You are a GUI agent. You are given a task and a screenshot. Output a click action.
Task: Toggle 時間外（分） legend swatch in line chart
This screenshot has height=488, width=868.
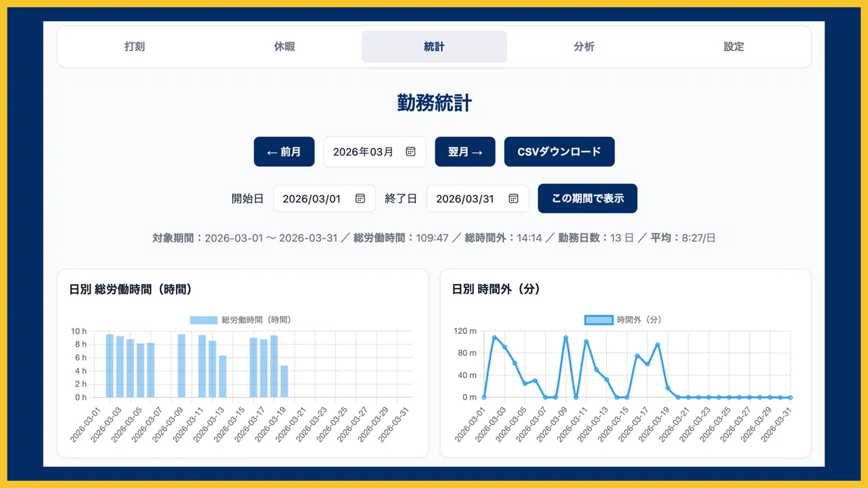(x=598, y=320)
